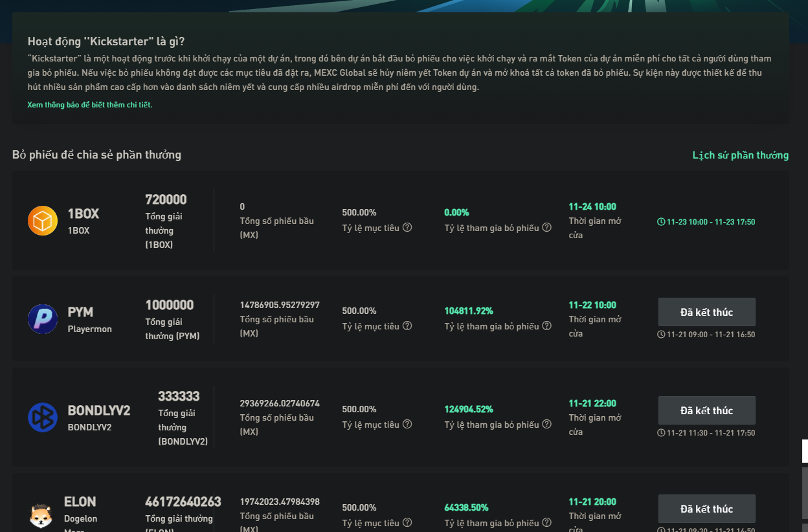Click the ELON token name

pos(80,502)
